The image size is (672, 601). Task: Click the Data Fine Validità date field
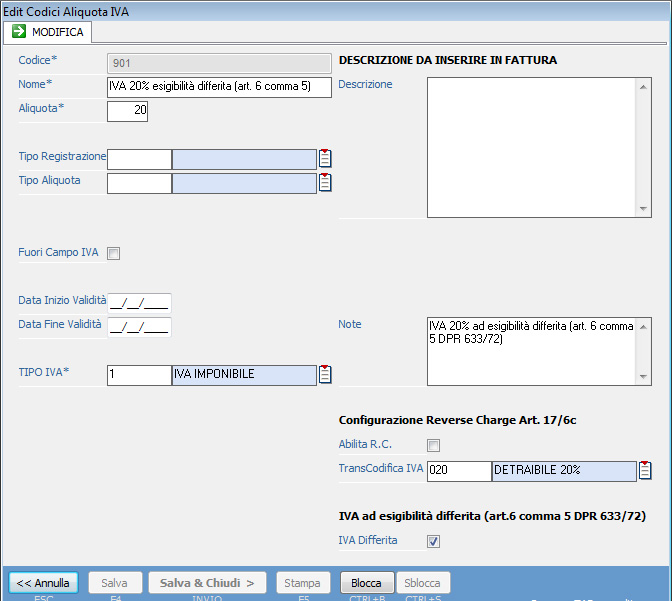click(x=139, y=327)
